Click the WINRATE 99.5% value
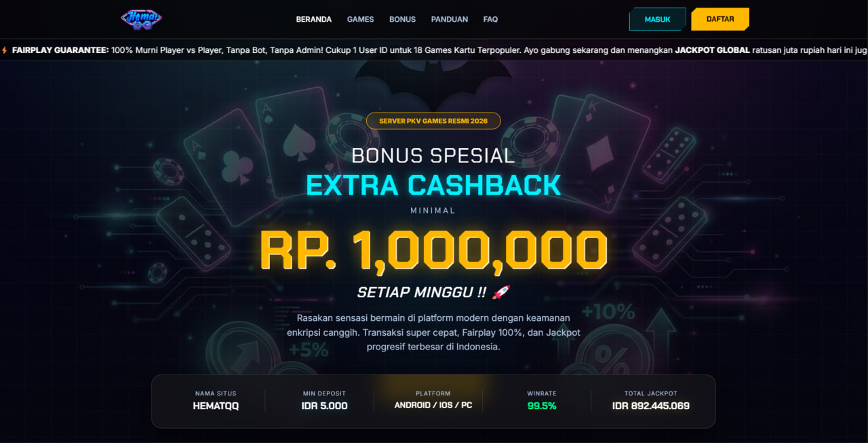Image resolution: width=868 pixels, height=443 pixels. pos(542,406)
